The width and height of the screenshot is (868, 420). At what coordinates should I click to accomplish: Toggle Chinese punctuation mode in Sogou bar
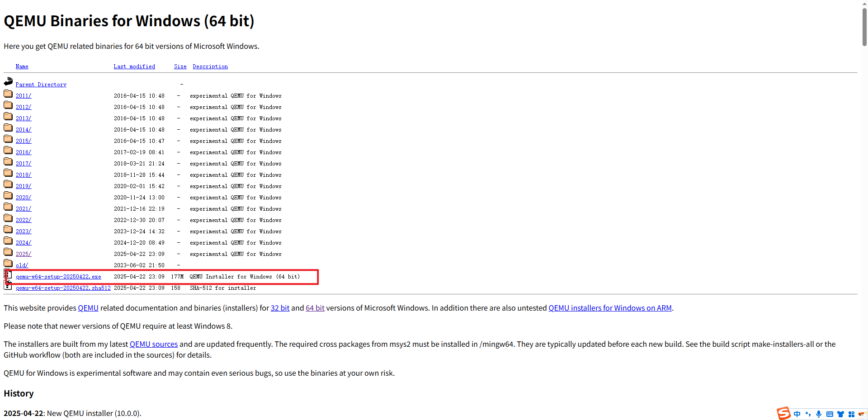[808, 414]
